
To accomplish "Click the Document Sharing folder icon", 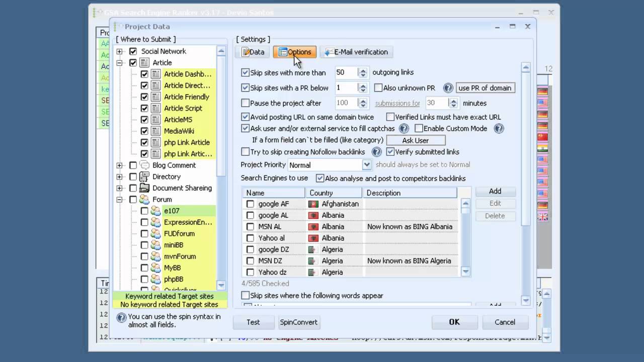I will [x=144, y=188].
